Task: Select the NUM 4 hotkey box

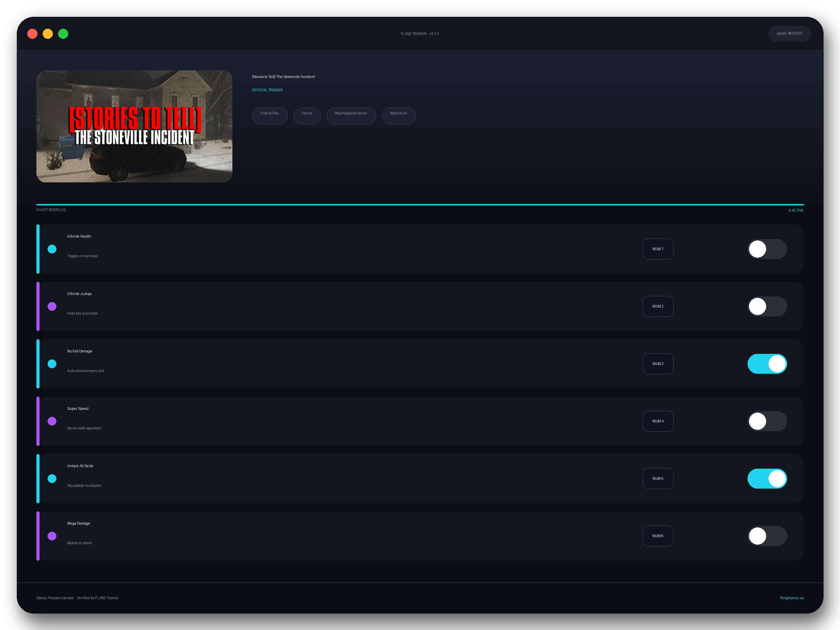Action: 658,421
